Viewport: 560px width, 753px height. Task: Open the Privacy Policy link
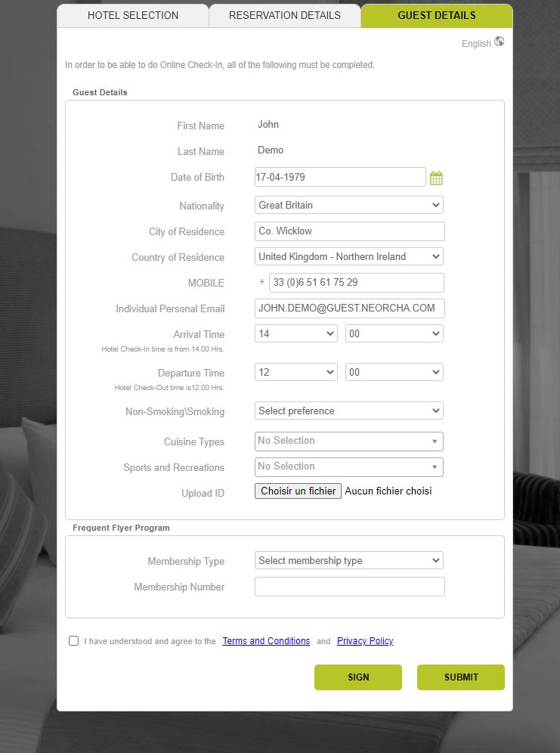pos(365,641)
